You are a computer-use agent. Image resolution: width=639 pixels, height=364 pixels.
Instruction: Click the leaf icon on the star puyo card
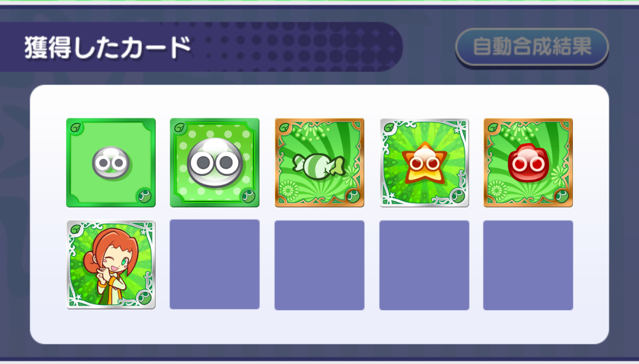click(389, 128)
